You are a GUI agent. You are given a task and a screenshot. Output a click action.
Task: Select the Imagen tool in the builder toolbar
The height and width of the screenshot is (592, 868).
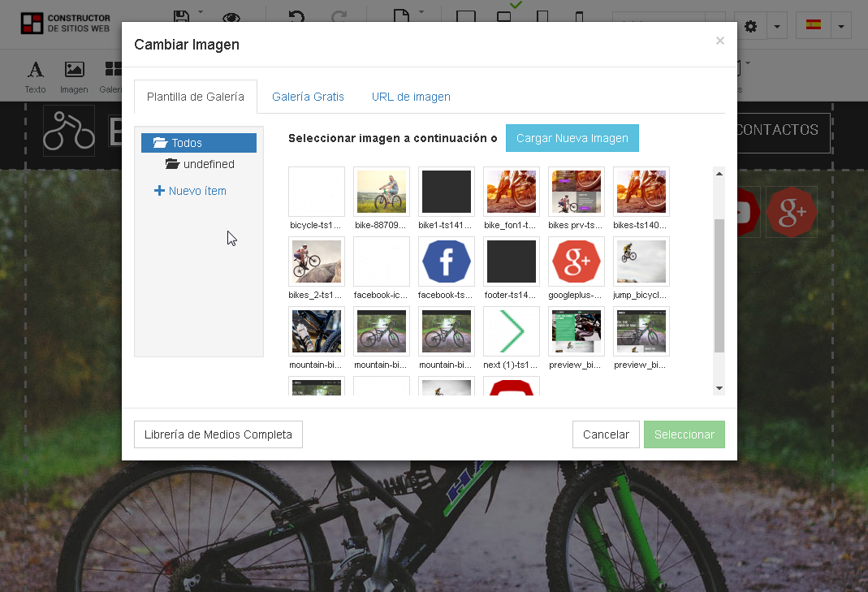pyautogui.click(x=74, y=77)
